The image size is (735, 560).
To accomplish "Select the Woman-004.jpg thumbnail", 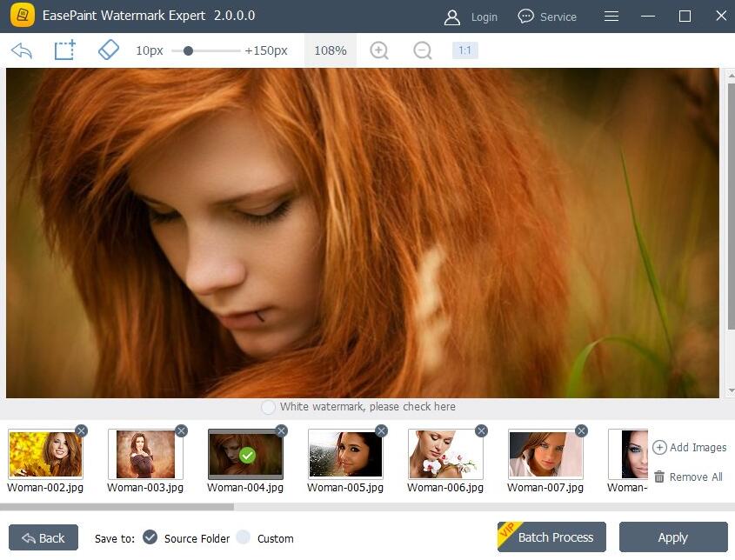I will click(245, 454).
